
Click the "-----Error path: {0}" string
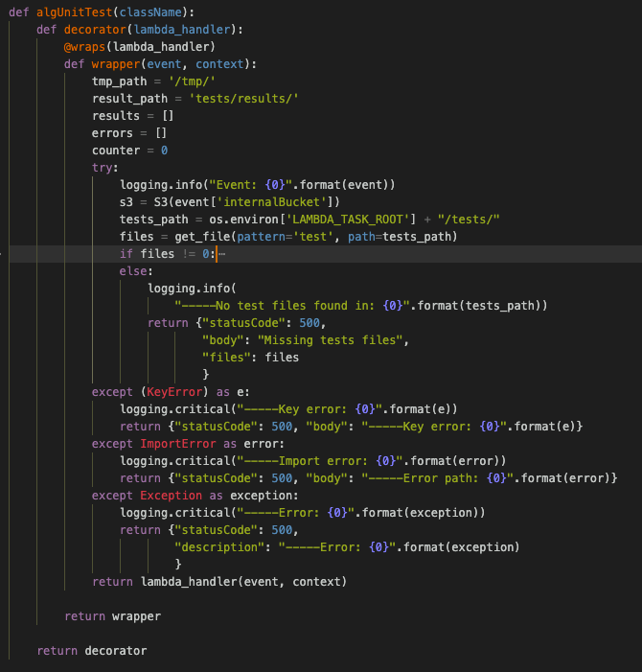click(x=437, y=478)
